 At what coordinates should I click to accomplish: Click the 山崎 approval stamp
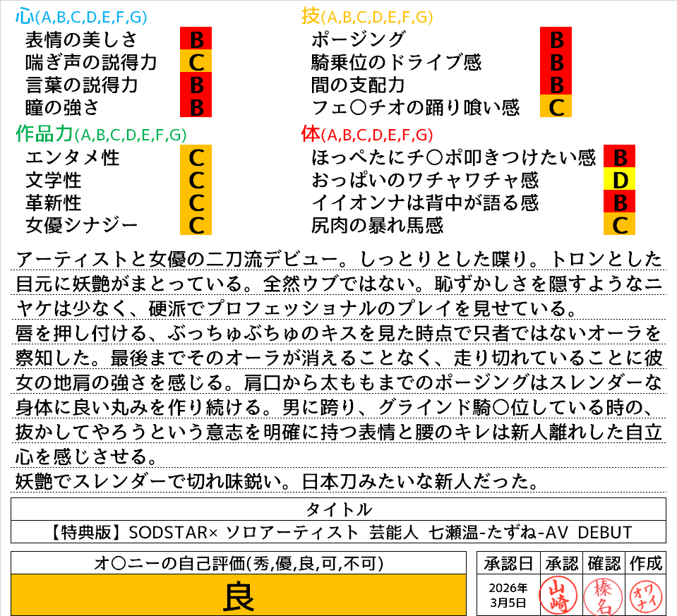(558, 594)
